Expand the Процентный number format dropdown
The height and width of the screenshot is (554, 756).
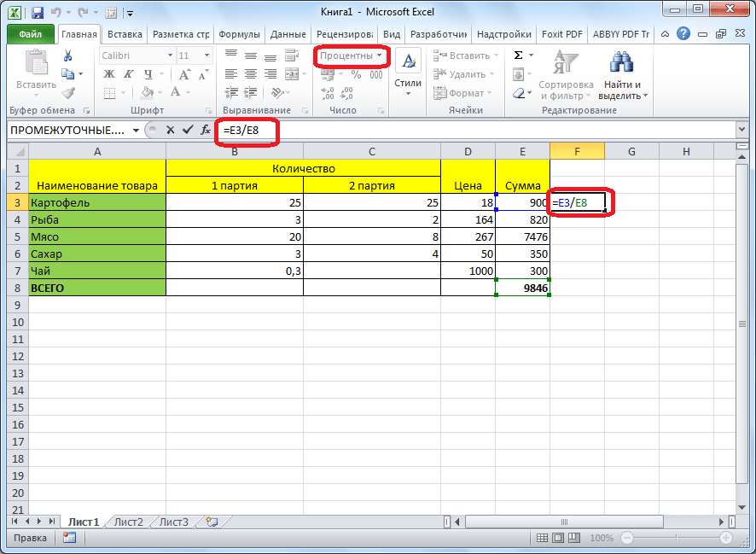[379, 55]
